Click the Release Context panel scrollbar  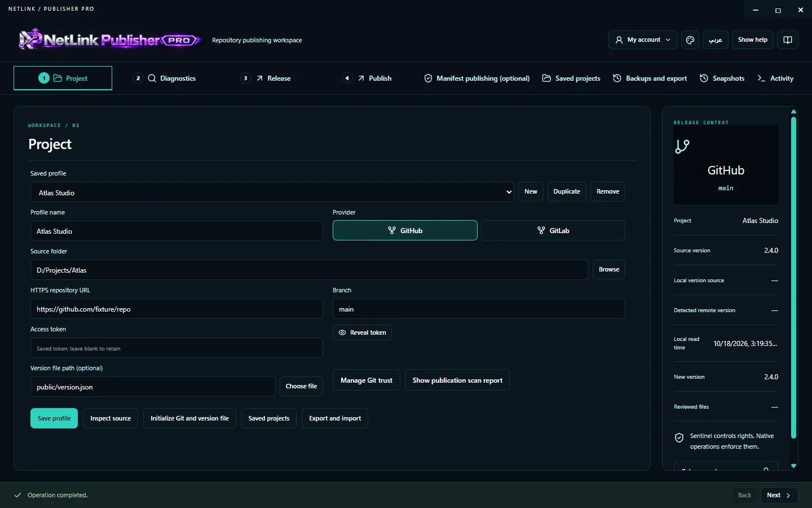[793, 278]
